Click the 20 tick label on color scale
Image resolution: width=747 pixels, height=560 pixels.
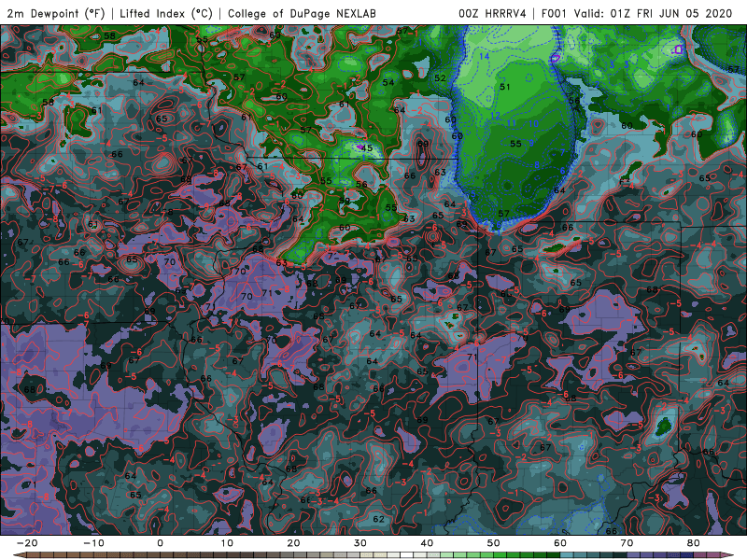tap(293, 543)
